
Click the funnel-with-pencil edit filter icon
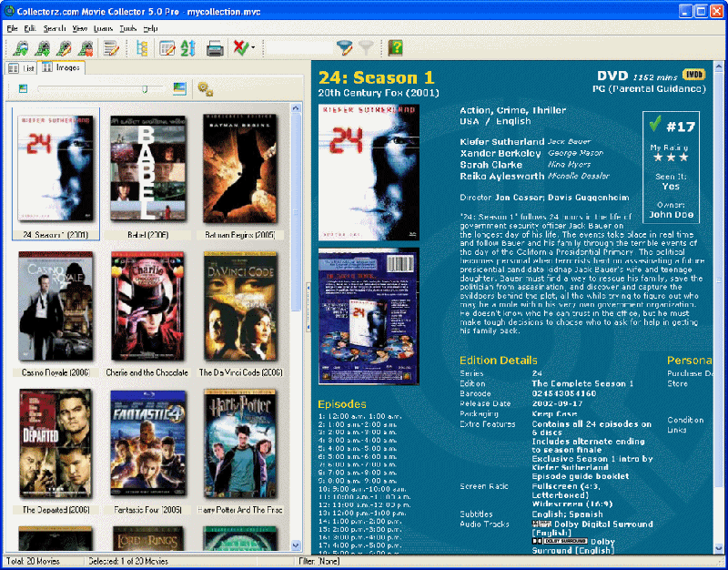coord(345,47)
